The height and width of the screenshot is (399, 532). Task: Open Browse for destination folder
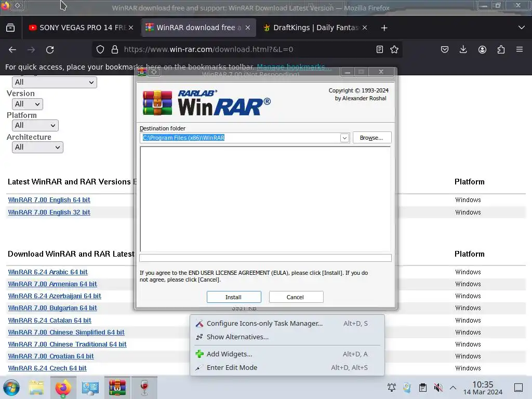click(372, 138)
